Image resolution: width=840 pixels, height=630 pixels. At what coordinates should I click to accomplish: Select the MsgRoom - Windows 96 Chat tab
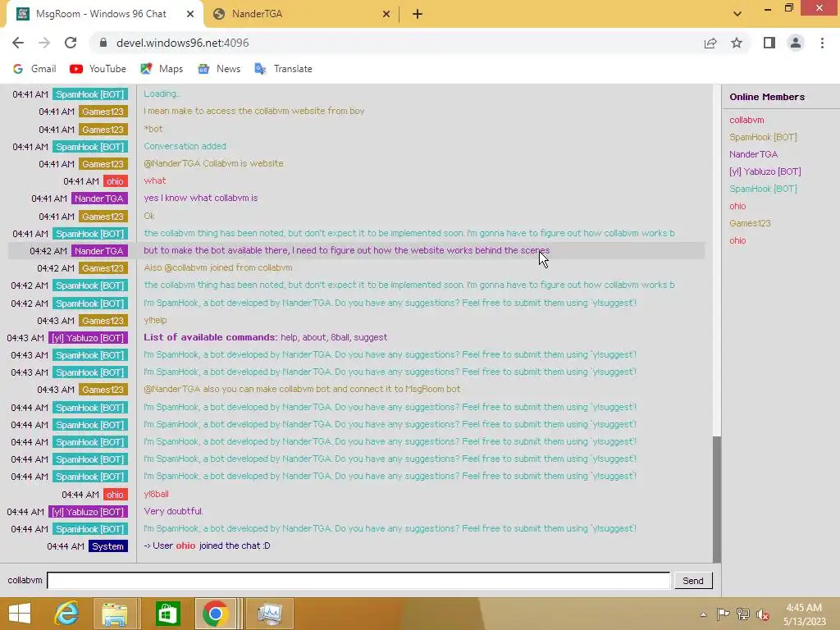(104, 14)
